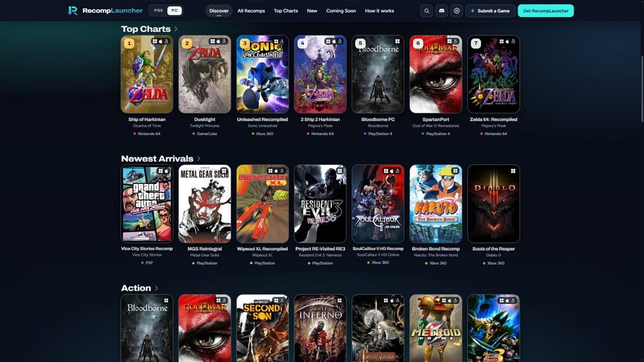The height and width of the screenshot is (362, 644).
Task: Click the Xbox 360 tag under Souls of the Reaper
Action: 494,263
